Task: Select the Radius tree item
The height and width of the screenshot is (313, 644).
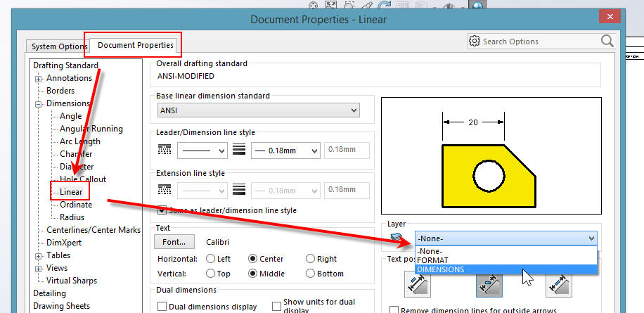Action: [x=72, y=217]
